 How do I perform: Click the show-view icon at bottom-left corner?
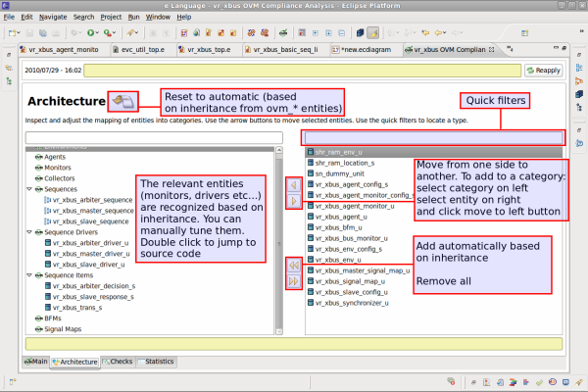click(12, 382)
